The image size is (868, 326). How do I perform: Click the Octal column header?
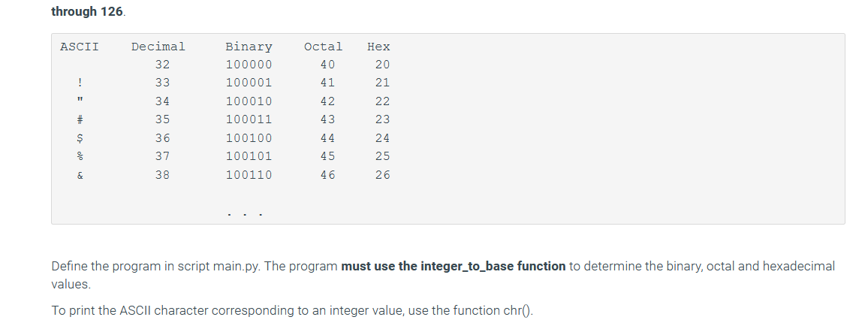click(324, 47)
